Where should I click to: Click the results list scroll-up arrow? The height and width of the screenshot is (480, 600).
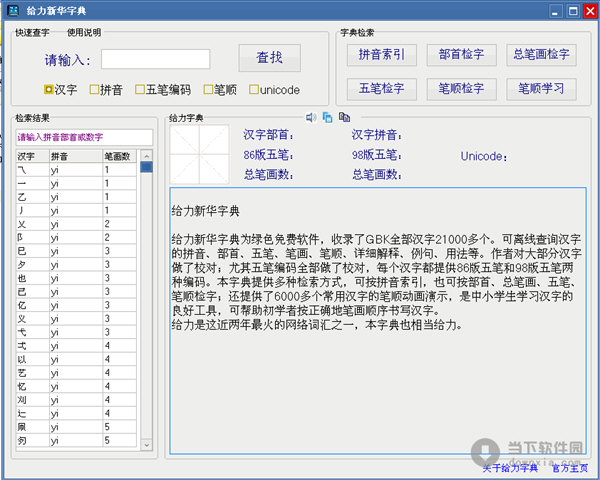click(147, 155)
